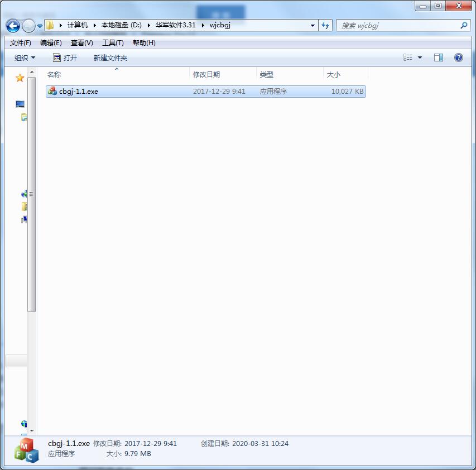Toggle the preview pane button
Image resolution: width=476 pixels, height=470 pixels.
(438, 57)
